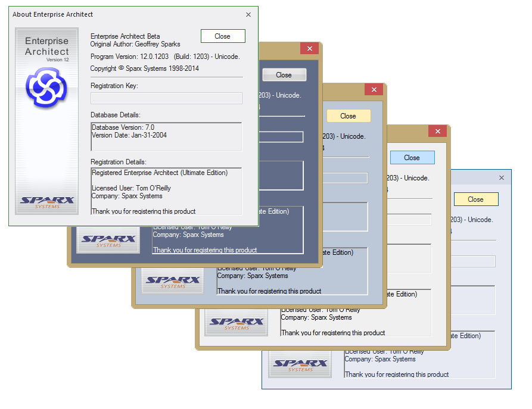The image size is (532, 409).
Task: Click Close button in front About Enterprise Architect dialog
Action: (223, 36)
